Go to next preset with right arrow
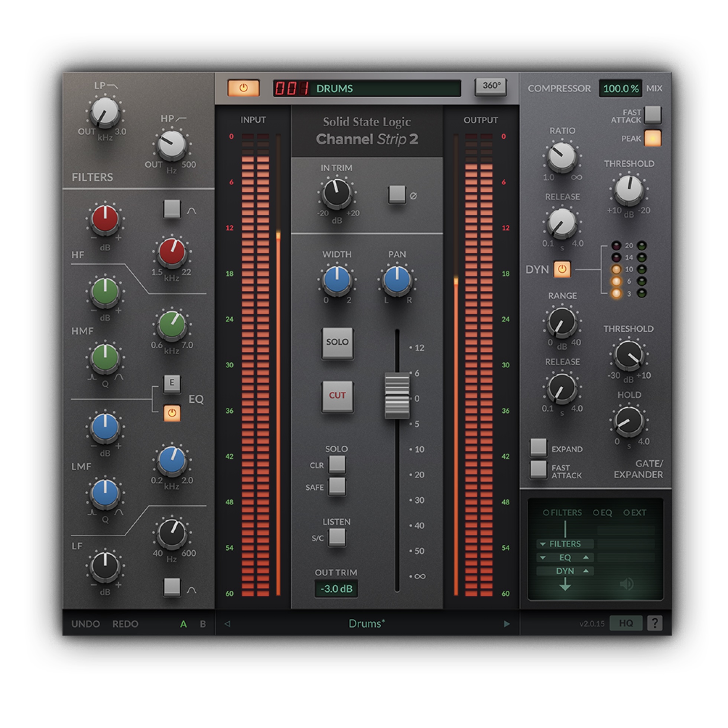Image resolution: width=728 pixels, height=728 pixels. [x=507, y=624]
